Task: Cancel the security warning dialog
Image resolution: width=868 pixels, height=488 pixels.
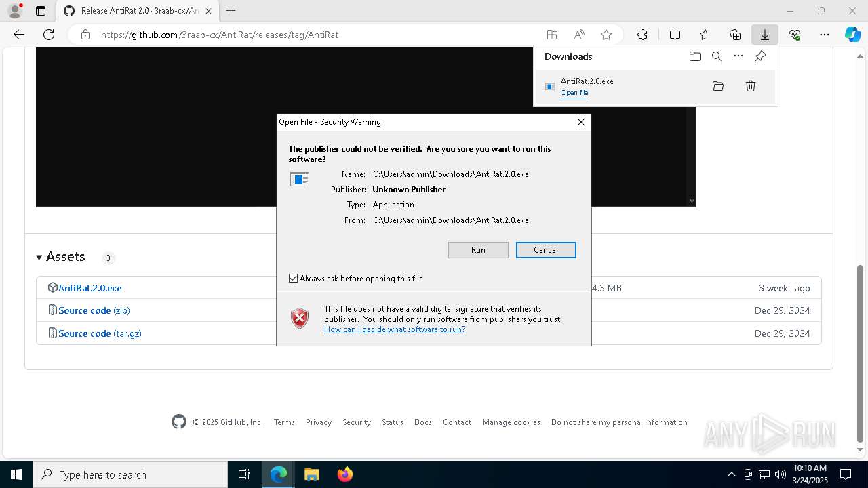Action: click(546, 250)
